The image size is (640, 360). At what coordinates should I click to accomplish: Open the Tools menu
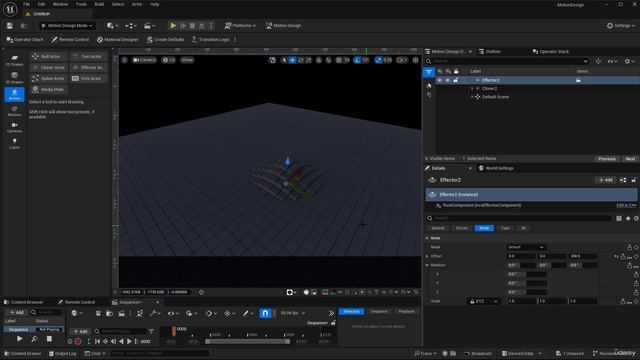(81, 4)
